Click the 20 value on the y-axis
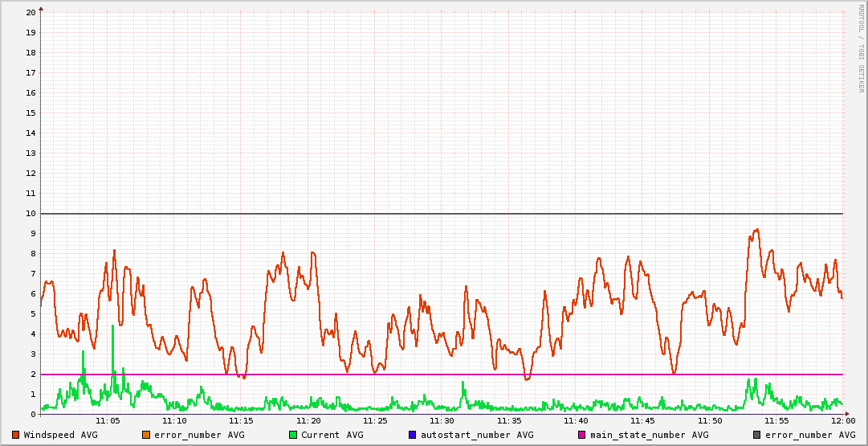 point(31,12)
